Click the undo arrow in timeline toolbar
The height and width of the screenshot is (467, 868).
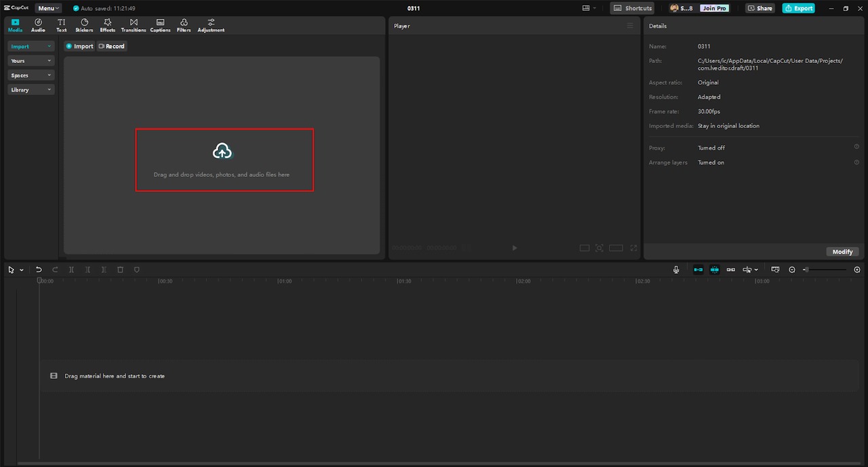pos(39,270)
